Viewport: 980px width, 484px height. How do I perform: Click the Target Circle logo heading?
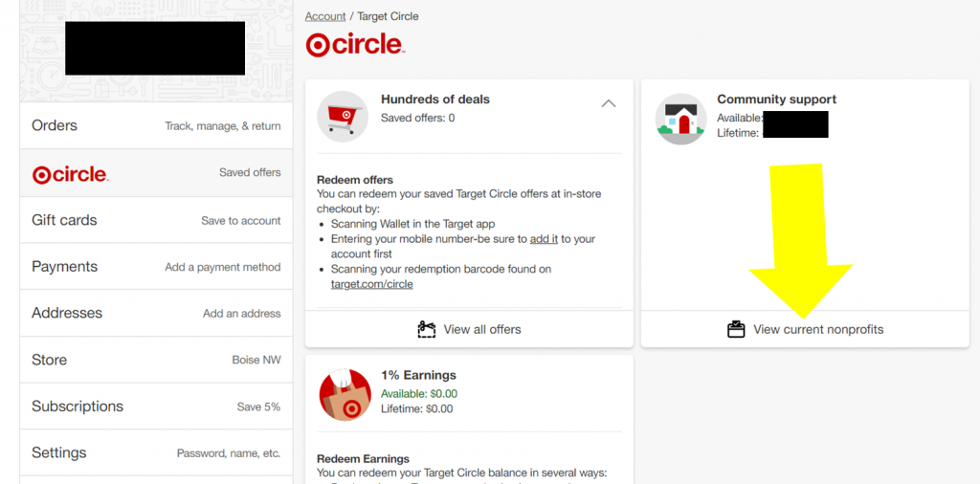pos(355,45)
